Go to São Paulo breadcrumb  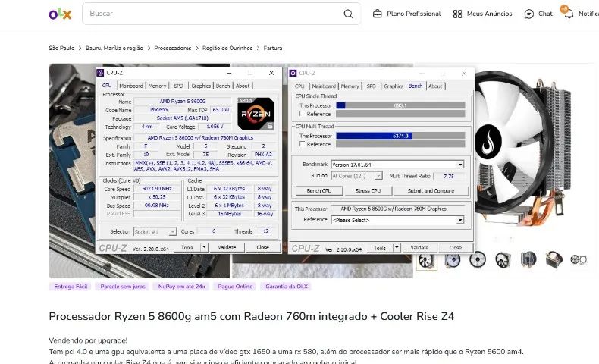[x=61, y=48]
